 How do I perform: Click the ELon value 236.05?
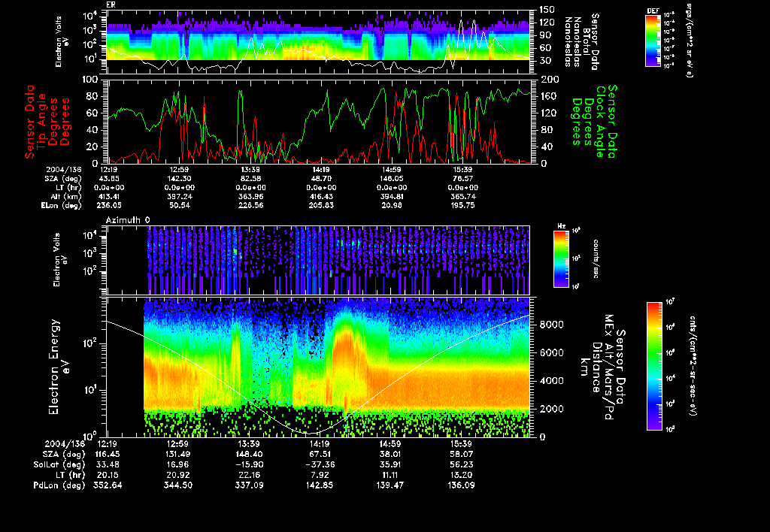click(x=109, y=206)
